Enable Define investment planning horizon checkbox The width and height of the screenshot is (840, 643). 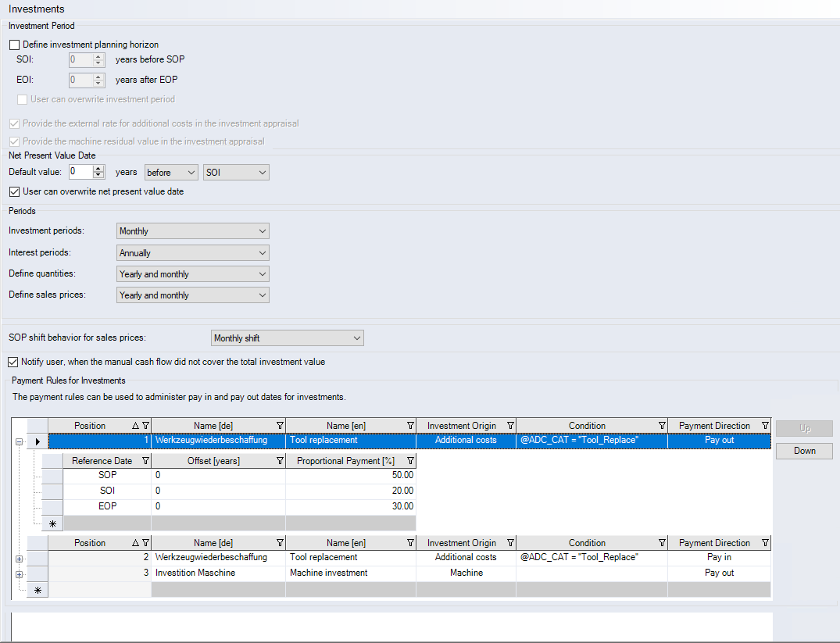point(15,45)
